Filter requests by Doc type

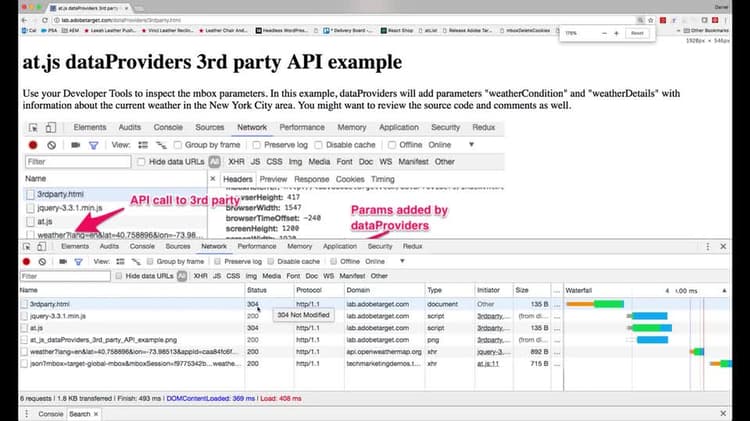point(311,276)
